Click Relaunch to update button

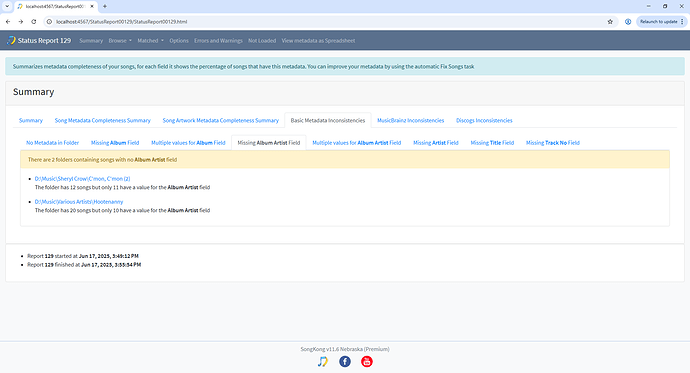click(658, 22)
